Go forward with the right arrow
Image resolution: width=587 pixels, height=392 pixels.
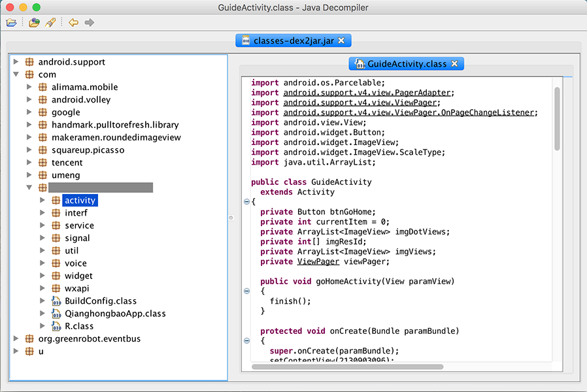tap(90, 23)
